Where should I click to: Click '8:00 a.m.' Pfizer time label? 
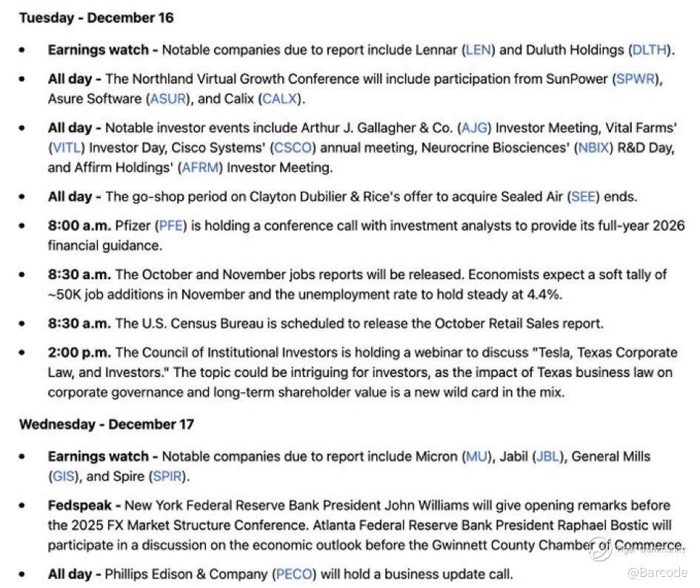click(79, 225)
